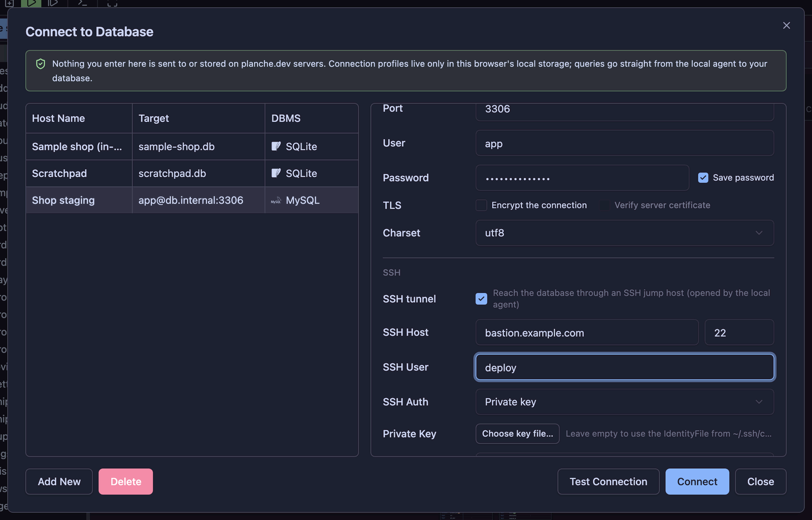Click the TLS label
Viewport: 812px width, 520px height.
[x=392, y=205]
